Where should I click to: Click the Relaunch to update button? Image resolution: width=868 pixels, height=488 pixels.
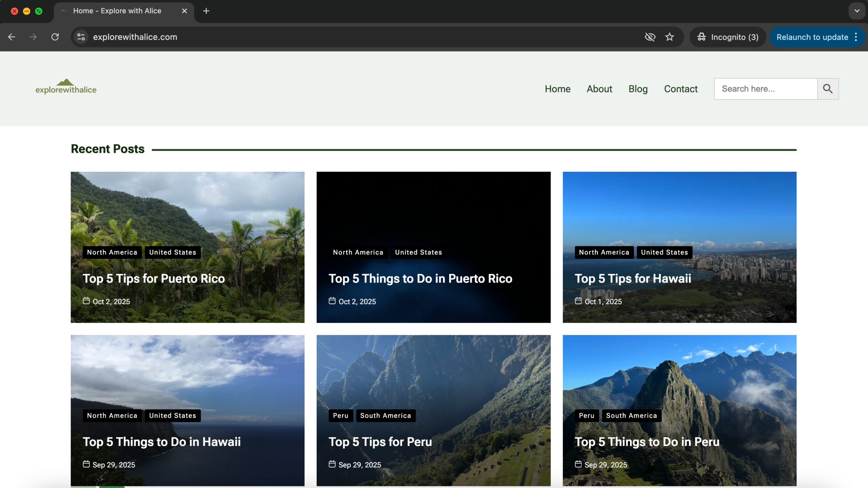[811, 37]
